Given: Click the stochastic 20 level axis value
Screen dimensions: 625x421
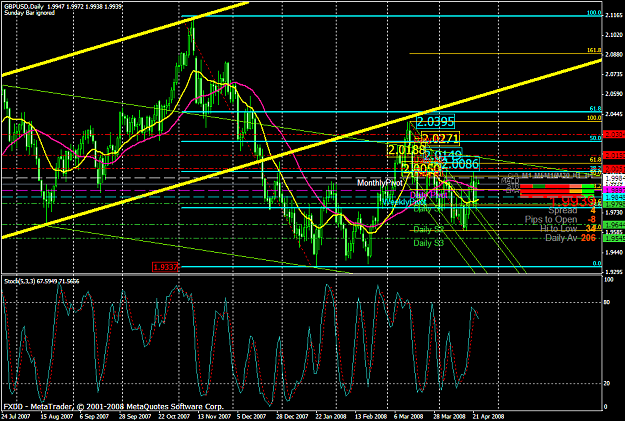Looking at the screenshot, I should pos(607,384).
